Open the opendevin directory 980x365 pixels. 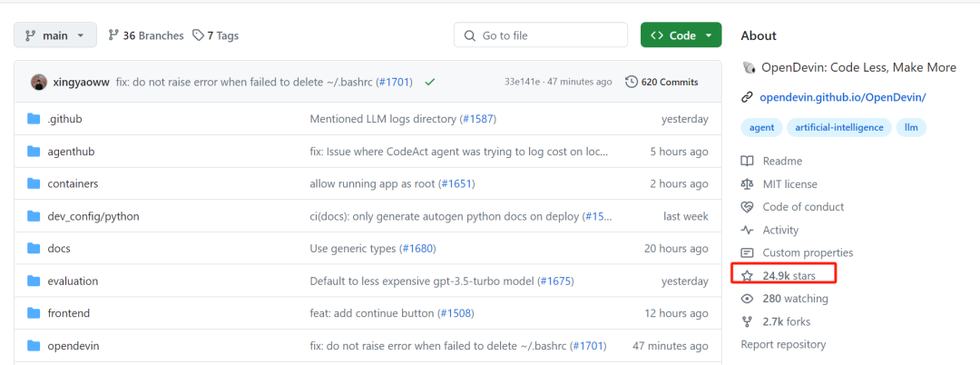(73, 346)
